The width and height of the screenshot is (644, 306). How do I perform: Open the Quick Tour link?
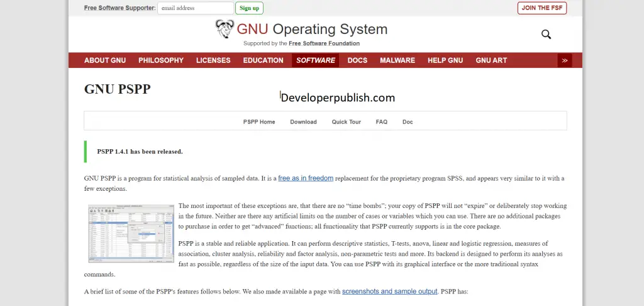(x=347, y=122)
